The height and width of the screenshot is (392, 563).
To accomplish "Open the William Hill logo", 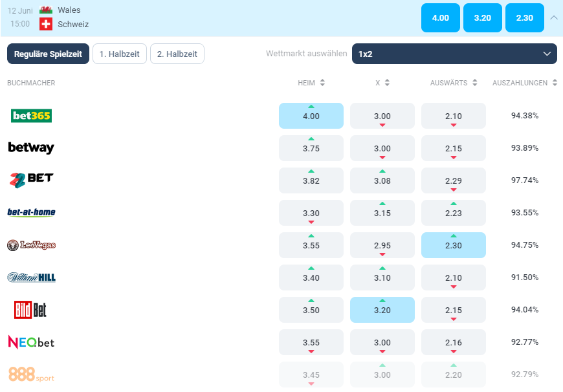I will pyautogui.click(x=31, y=278).
